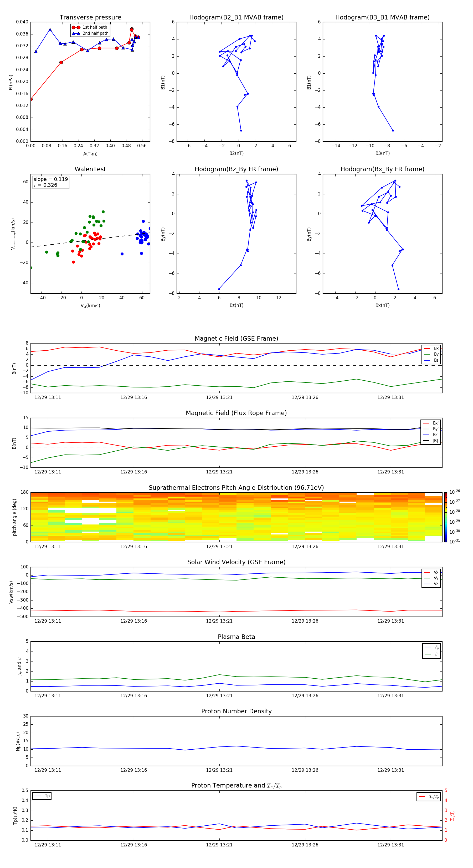Click the 'r = 0.326' annotation
Image resolution: width=473 pixels, height=868 pixels.
click(45, 185)
